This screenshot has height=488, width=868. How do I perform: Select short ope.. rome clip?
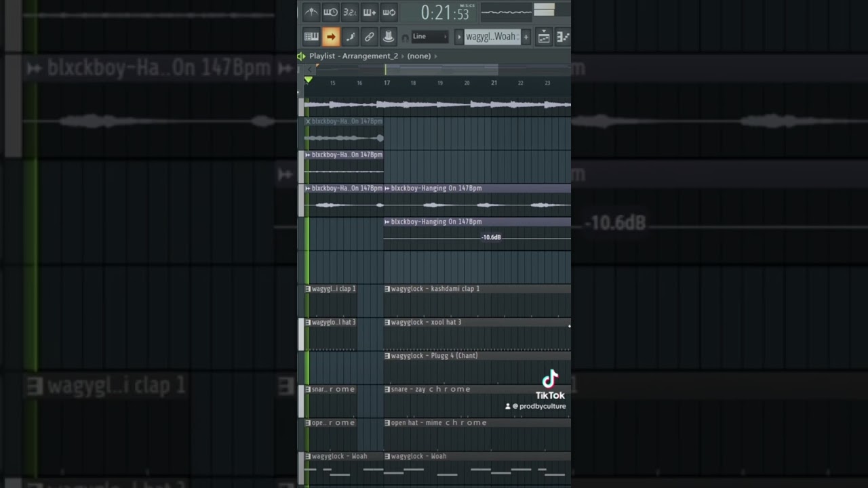(x=330, y=434)
